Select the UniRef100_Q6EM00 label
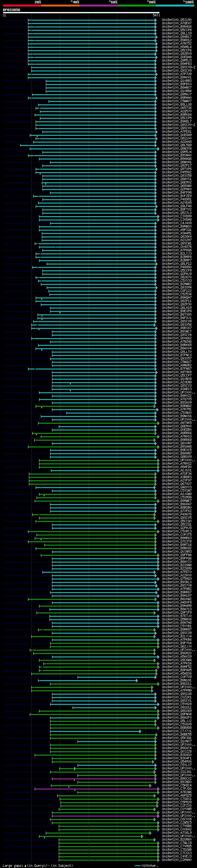Viewport: 197px width, 868px height. (176, 426)
